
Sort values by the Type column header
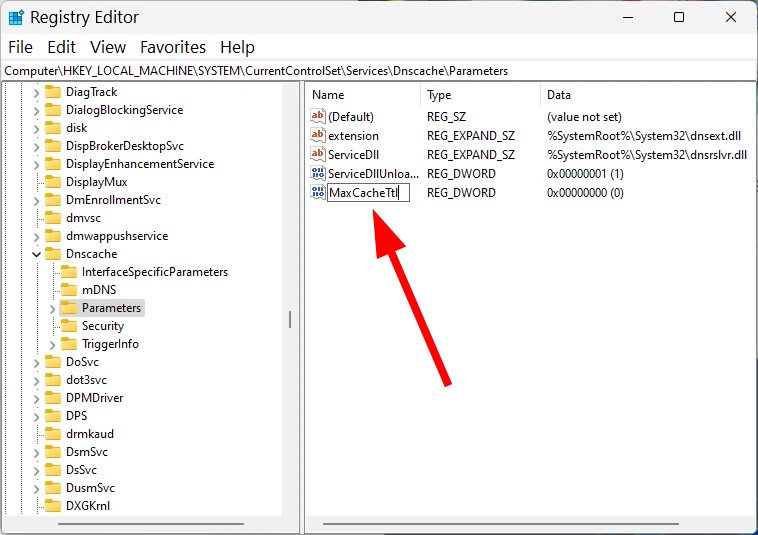(480, 95)
